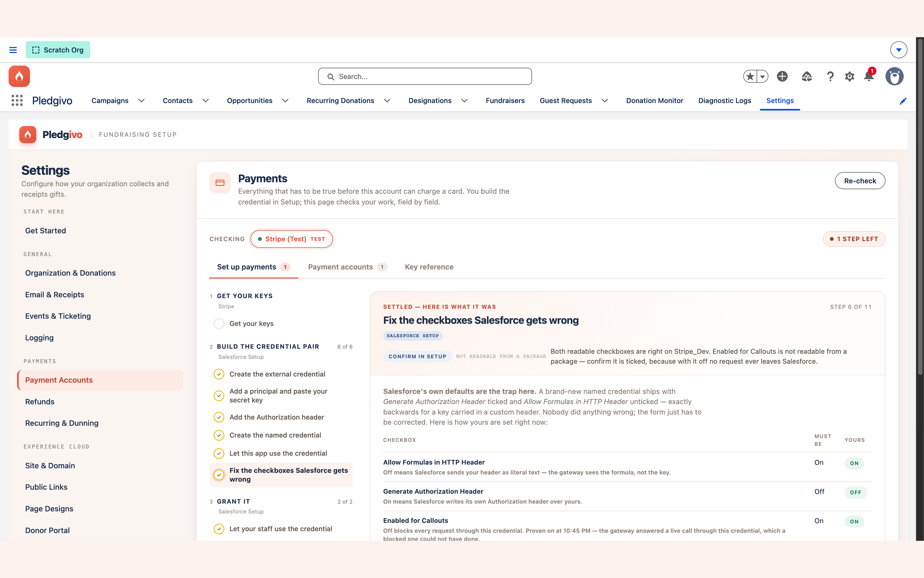Click ON status for Enabled for Callouts
This screenshot has width=924, height=578.
tap(854, 521)
